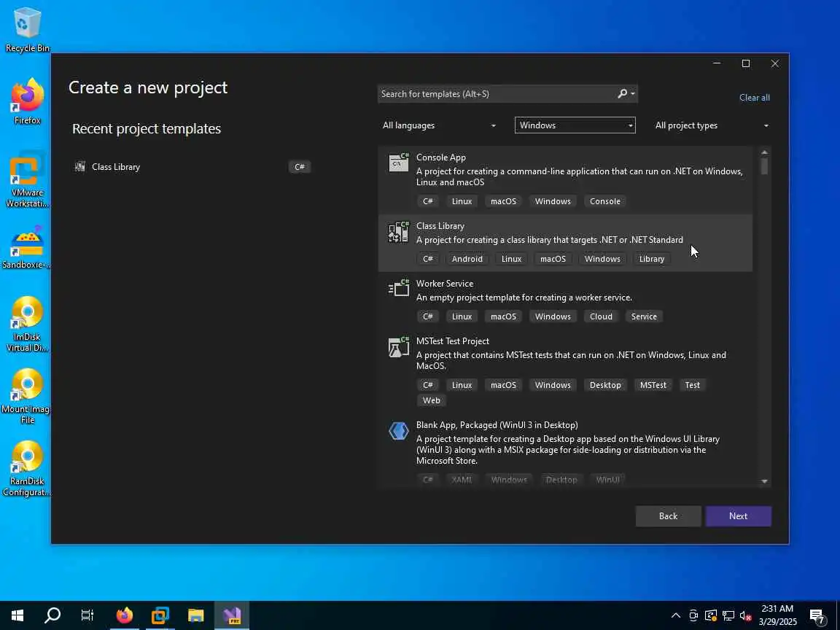Click the Console tag under Console App
This screenshot has height=630, width=840.
coord(604,201)
